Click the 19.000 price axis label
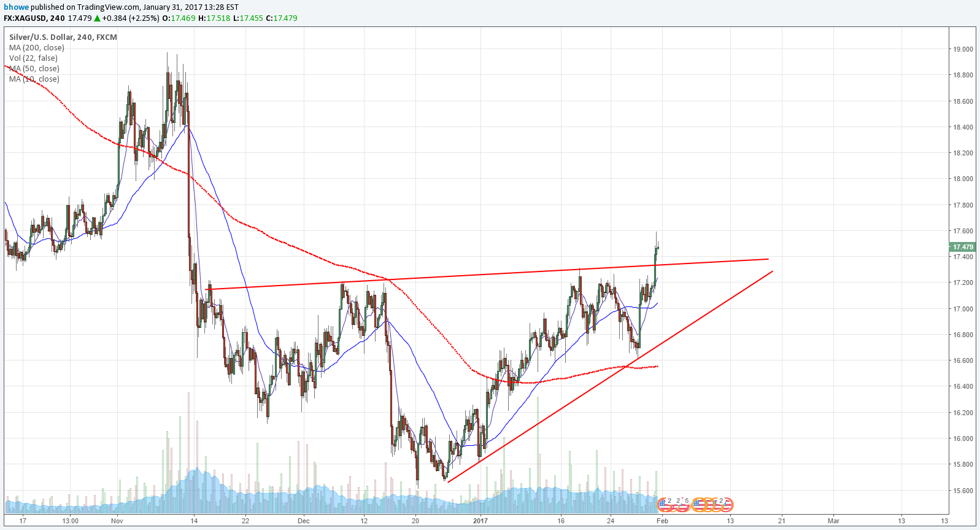Viewport: 980px width, 530px height. coord(963,49)
